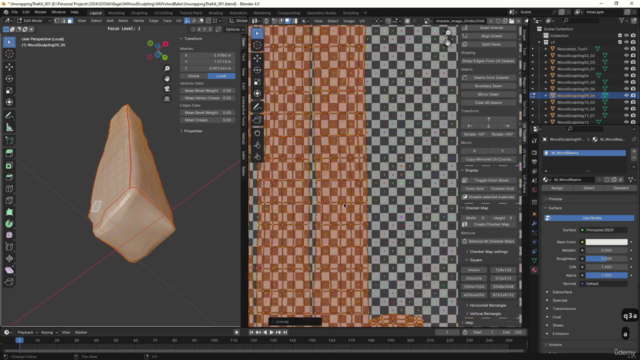Select the Loop Cut tool
The height and width of the screenshot is (360, 640).
click(9, 189)
